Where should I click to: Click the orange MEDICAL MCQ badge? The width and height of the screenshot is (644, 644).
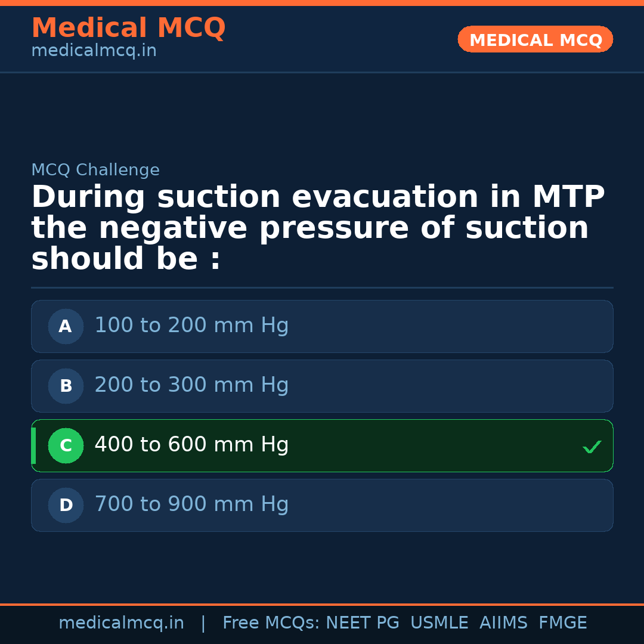point(535,39)
